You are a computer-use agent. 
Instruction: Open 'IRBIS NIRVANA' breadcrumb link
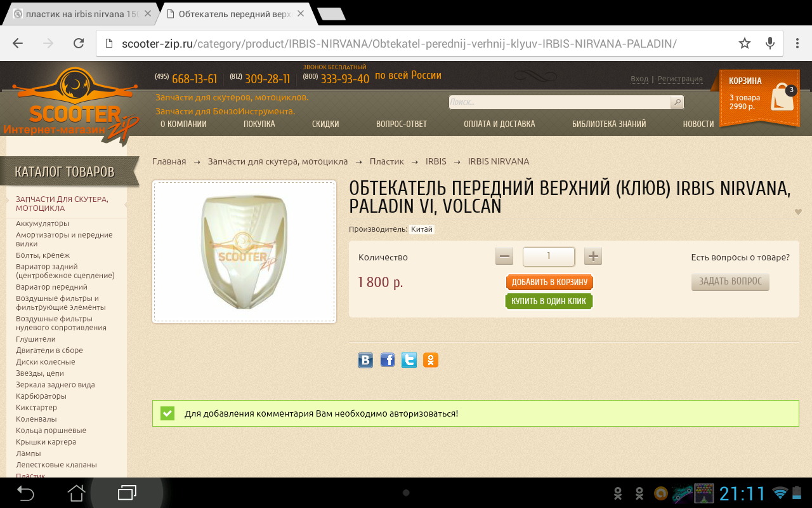click(x=499, y=161)
